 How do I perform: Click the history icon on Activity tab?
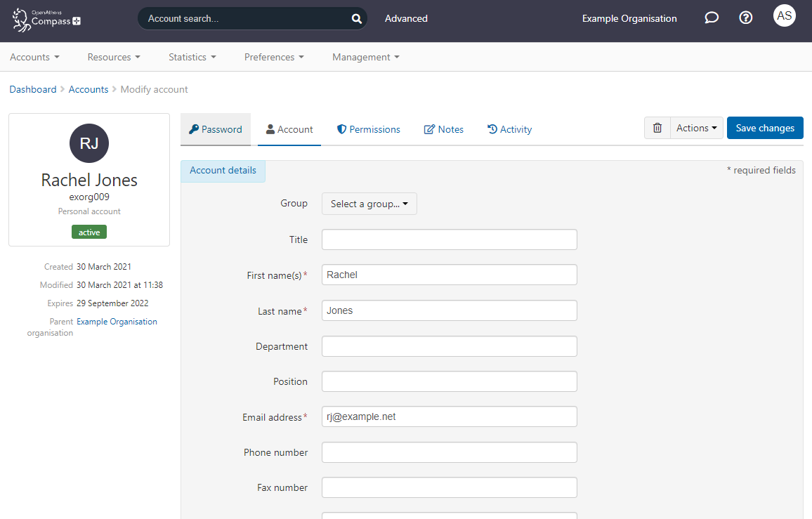point(492,129)
